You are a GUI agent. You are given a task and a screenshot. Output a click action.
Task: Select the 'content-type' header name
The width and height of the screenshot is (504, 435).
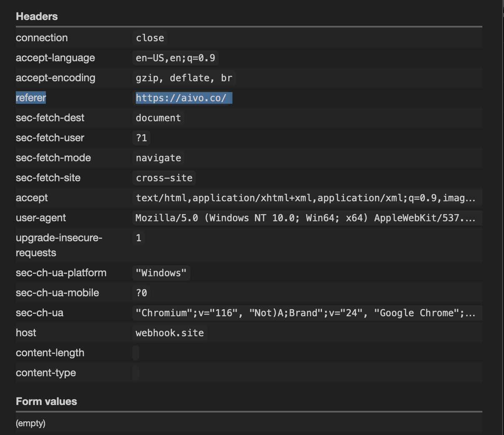[x=46, y=373]
